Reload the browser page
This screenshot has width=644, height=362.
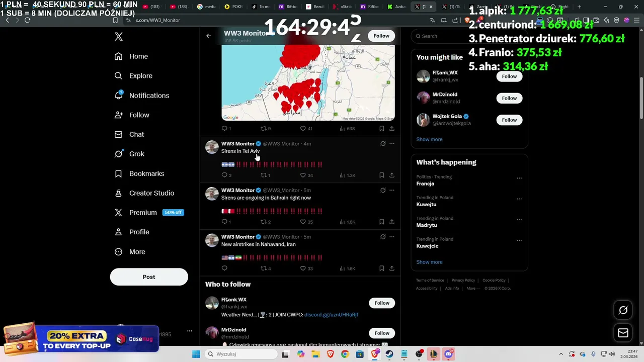(27, 20)
